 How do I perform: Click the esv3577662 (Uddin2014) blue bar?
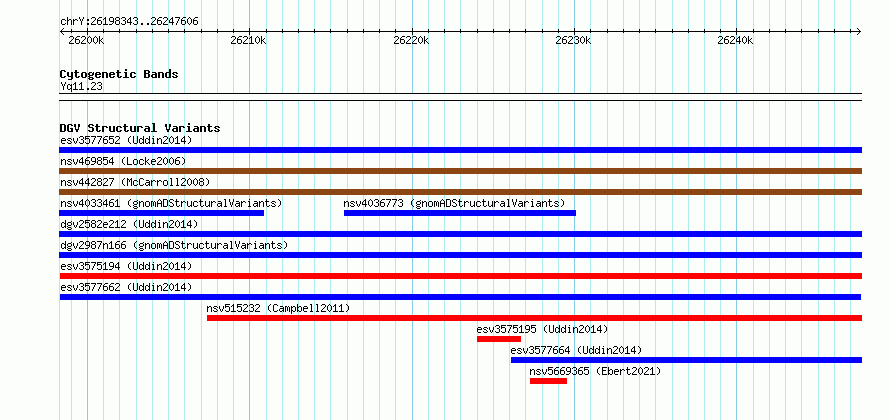pyautogui.click(x=460, y=297)
